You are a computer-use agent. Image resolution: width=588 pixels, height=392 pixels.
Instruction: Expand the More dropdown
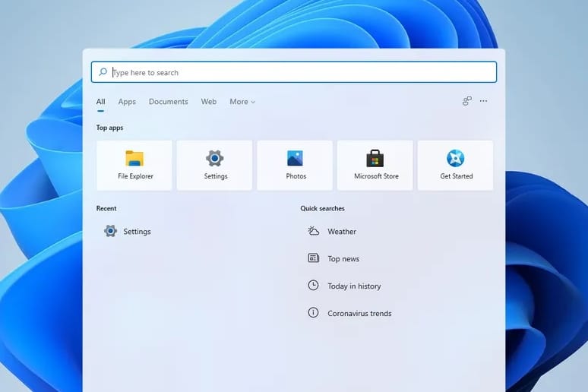tap(242, 102)
